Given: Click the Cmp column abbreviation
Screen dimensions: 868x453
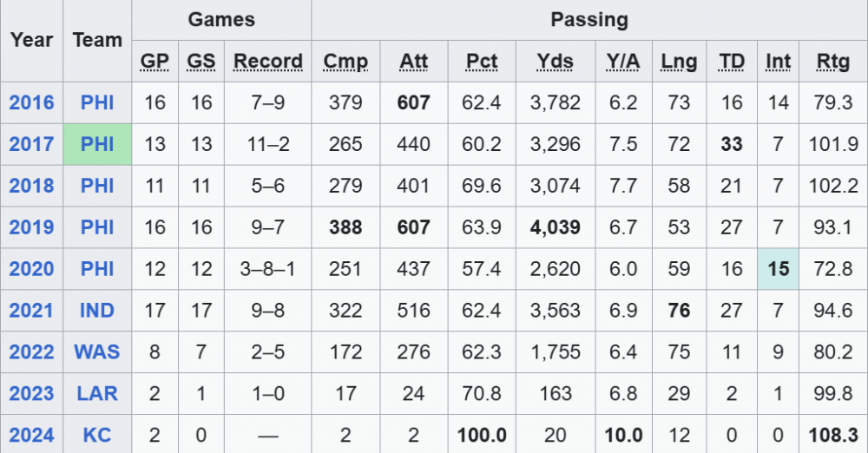Looking at the screenshot, I should 345,62.
